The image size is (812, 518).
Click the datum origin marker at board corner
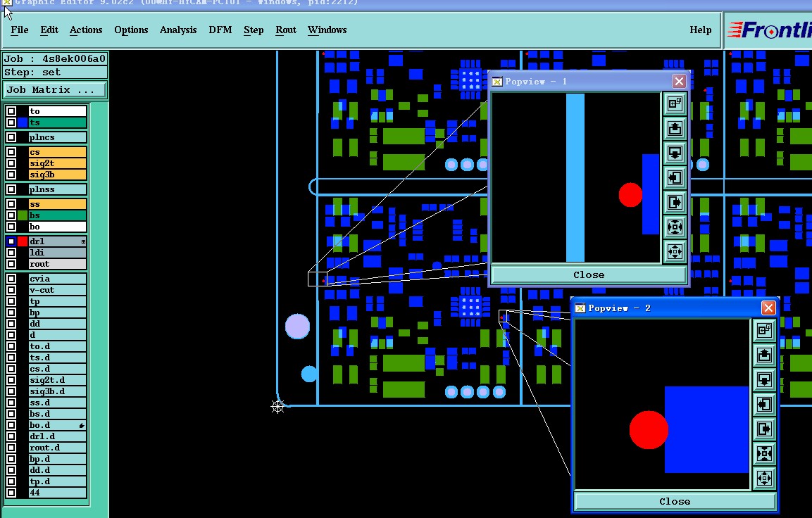point(277,407)
